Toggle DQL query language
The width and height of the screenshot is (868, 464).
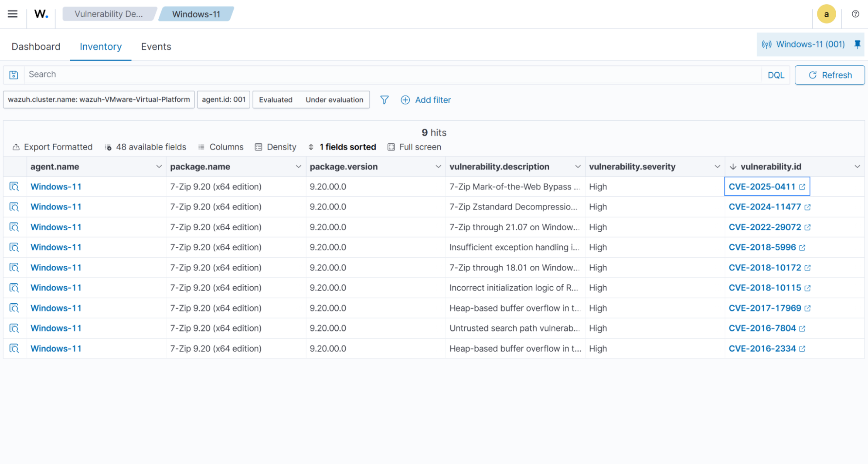pos(776,75)
